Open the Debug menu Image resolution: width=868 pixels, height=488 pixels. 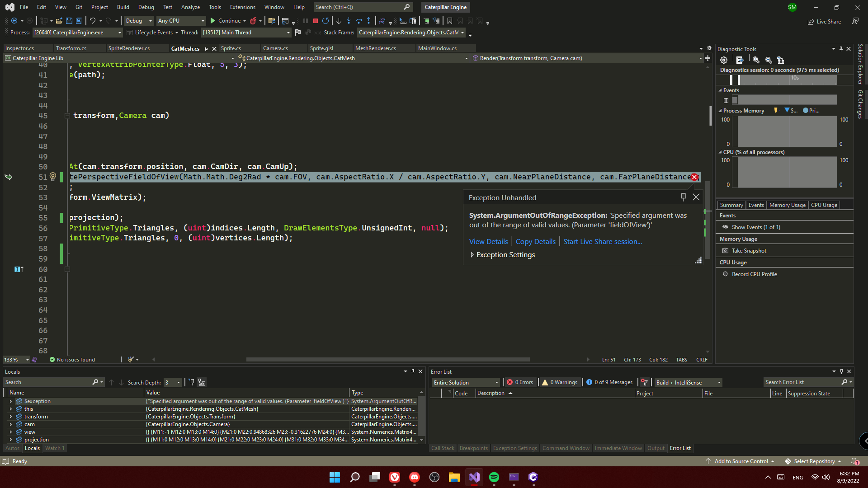[146, 7]
